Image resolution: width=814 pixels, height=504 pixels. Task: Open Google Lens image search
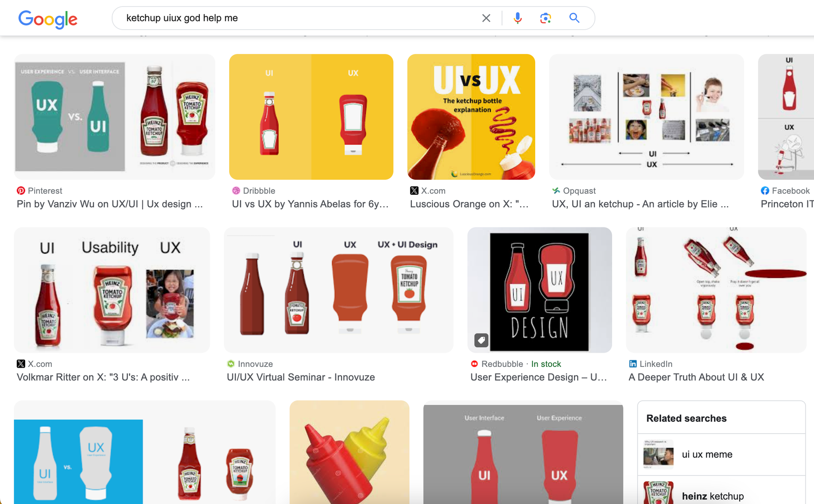(545, 18)
